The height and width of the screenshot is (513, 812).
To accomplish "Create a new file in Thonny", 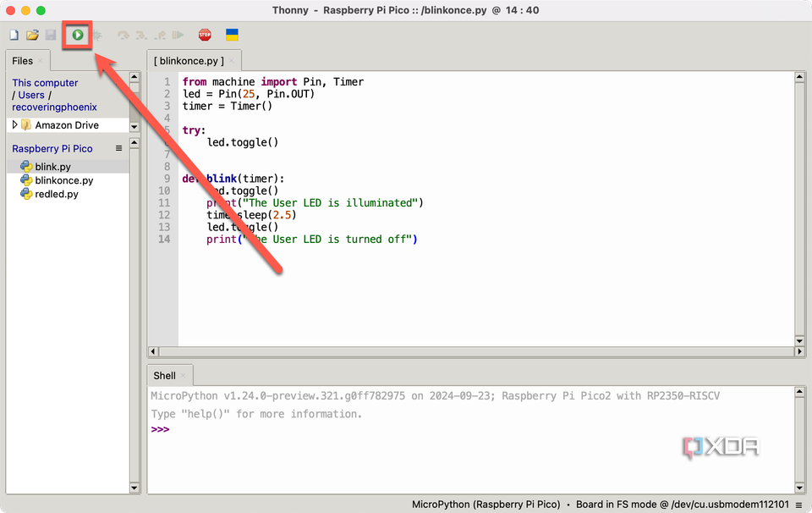I will (x=14, y=35).
